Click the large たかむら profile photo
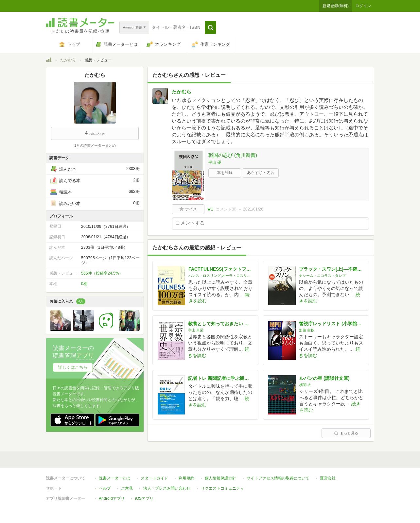The image size is (420, 523). click(95, 103)
